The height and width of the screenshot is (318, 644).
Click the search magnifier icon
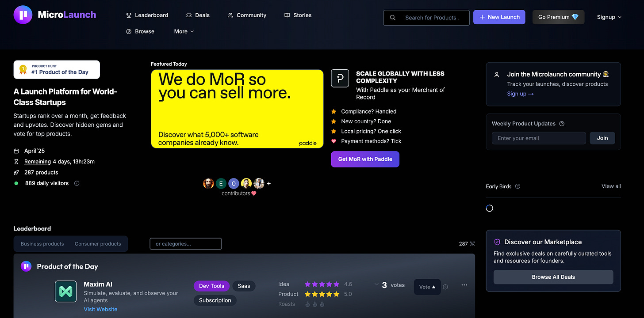tap(393, 18)
